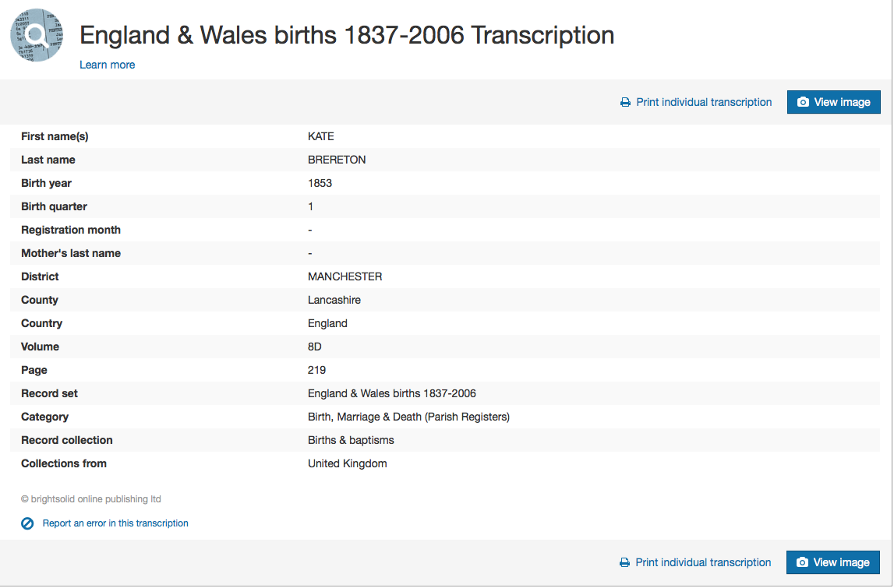Click the magnifying glass record set logo
The height and width of the screenshot is (588, 894).
[x=37, y=35]
